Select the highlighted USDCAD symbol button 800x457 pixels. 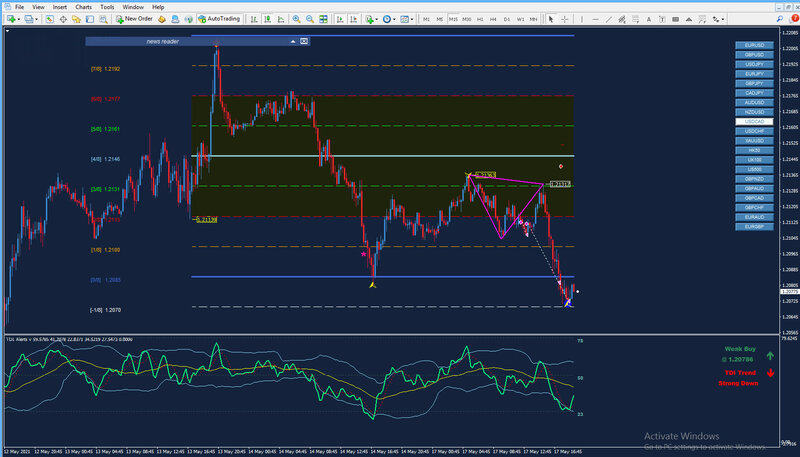[754, 122]
